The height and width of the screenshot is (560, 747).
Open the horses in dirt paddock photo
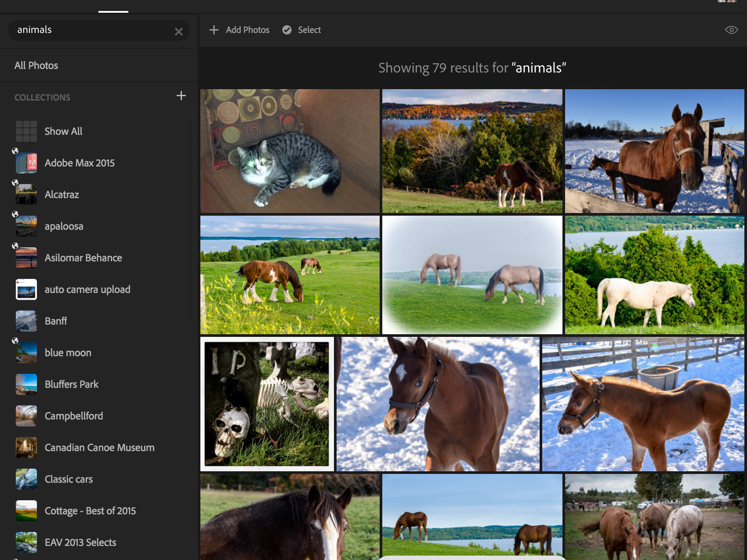pos(655,517)
